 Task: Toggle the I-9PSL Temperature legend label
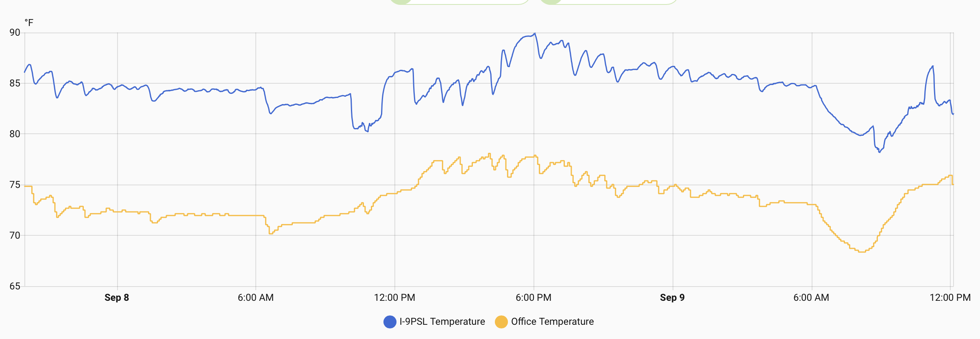pos(442,322)
